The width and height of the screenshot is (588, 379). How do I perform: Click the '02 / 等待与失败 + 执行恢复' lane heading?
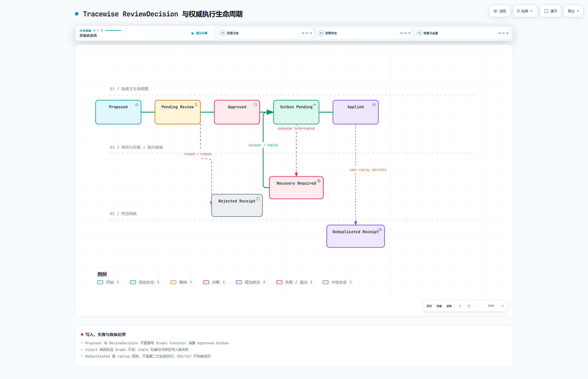[x=136, y=147]
